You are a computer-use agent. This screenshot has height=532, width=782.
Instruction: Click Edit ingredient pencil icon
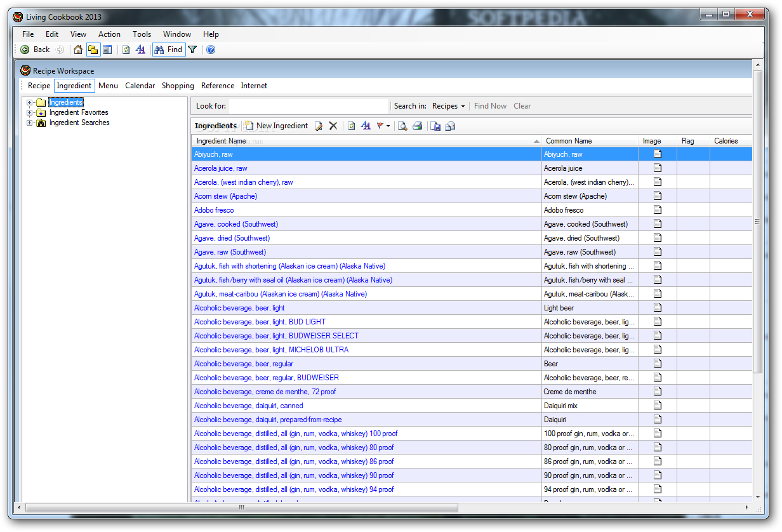319,126
